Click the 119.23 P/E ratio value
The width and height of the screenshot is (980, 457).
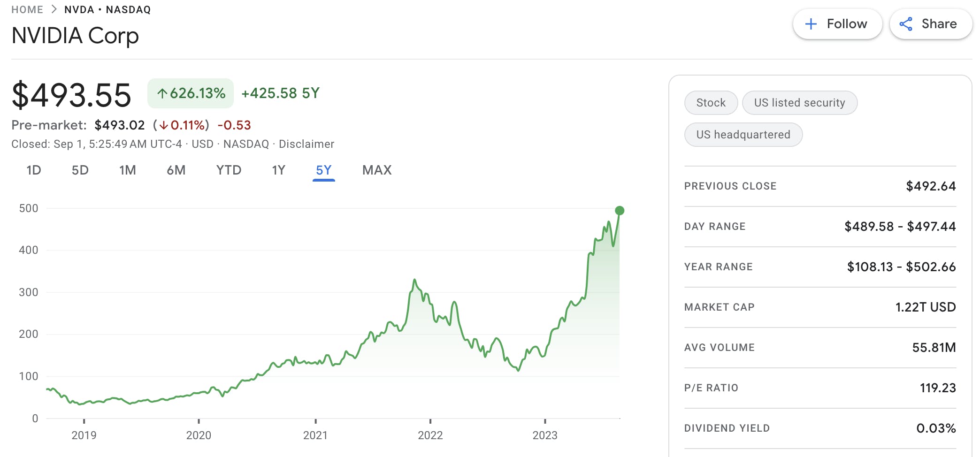coord(938,388)
